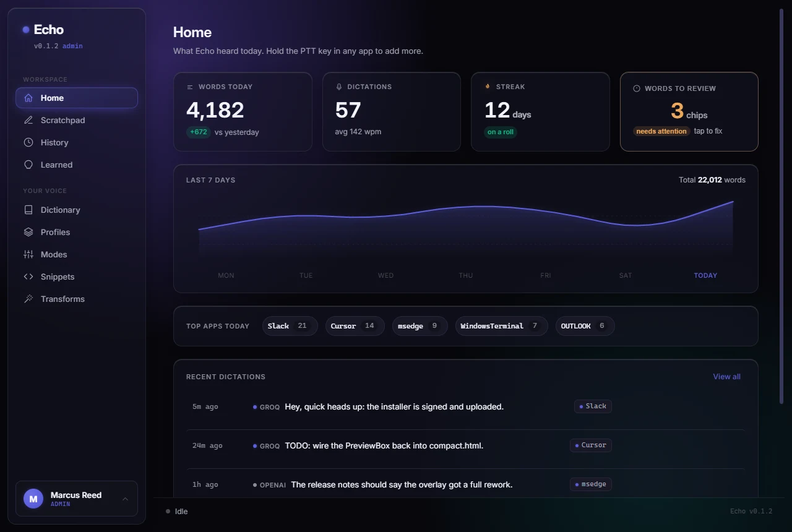Select the Slack top app chip
Image resolution: width=792 pixels, height=532 pixels.
(x=290, y=326)
